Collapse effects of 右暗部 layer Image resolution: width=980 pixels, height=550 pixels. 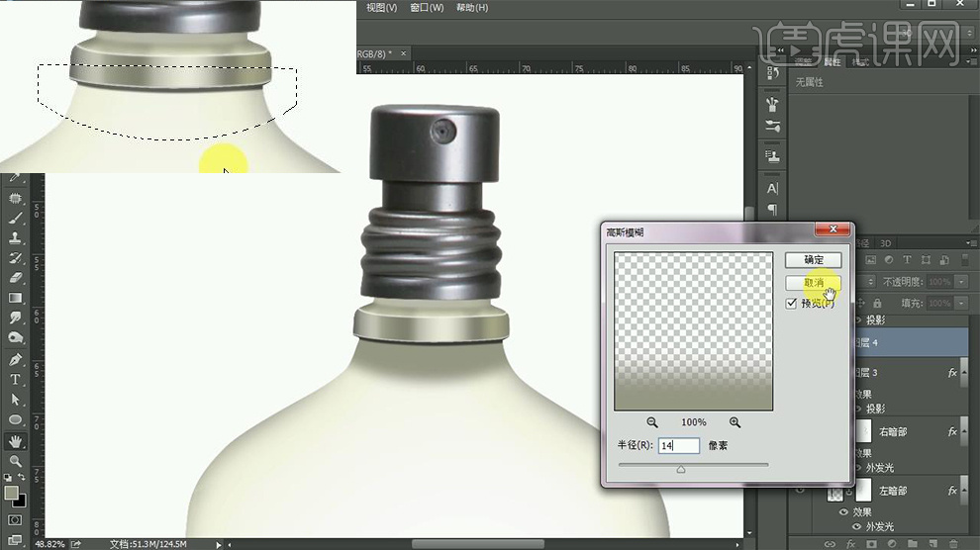964,432
